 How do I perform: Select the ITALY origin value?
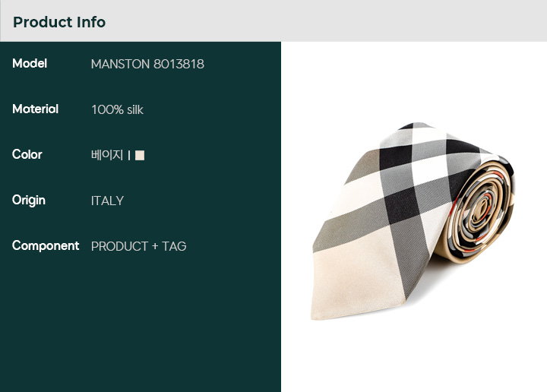107,201
